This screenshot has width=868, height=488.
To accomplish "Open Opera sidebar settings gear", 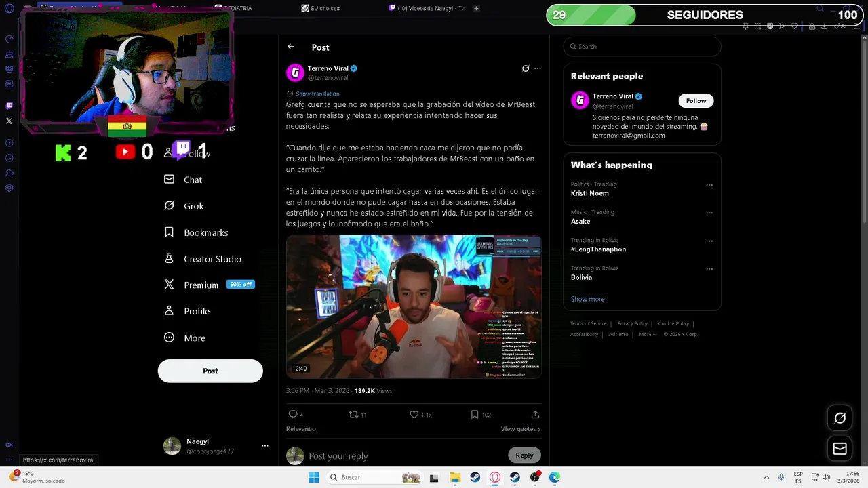I will point(9,188).
